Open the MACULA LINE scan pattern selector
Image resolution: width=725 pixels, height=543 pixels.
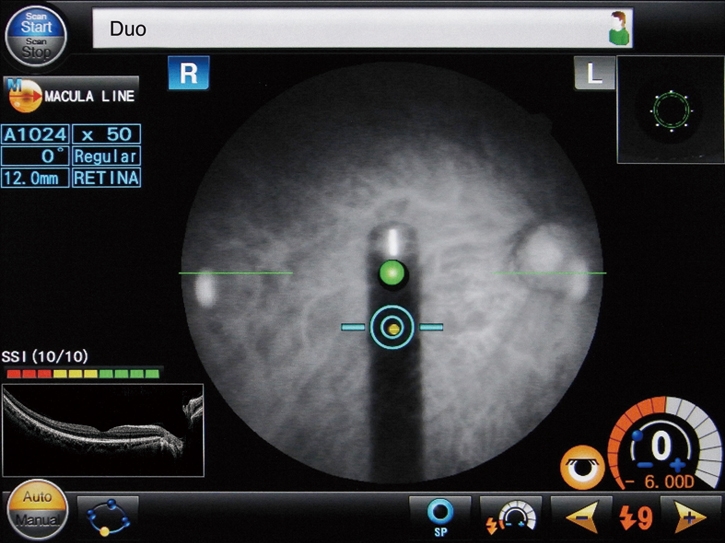tap(70, 97)
